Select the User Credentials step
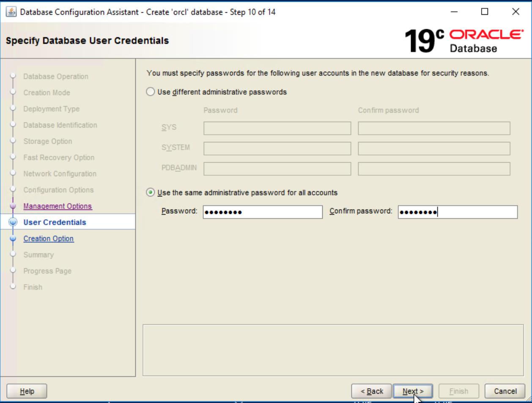532x403 pixels. click(55, 222)
